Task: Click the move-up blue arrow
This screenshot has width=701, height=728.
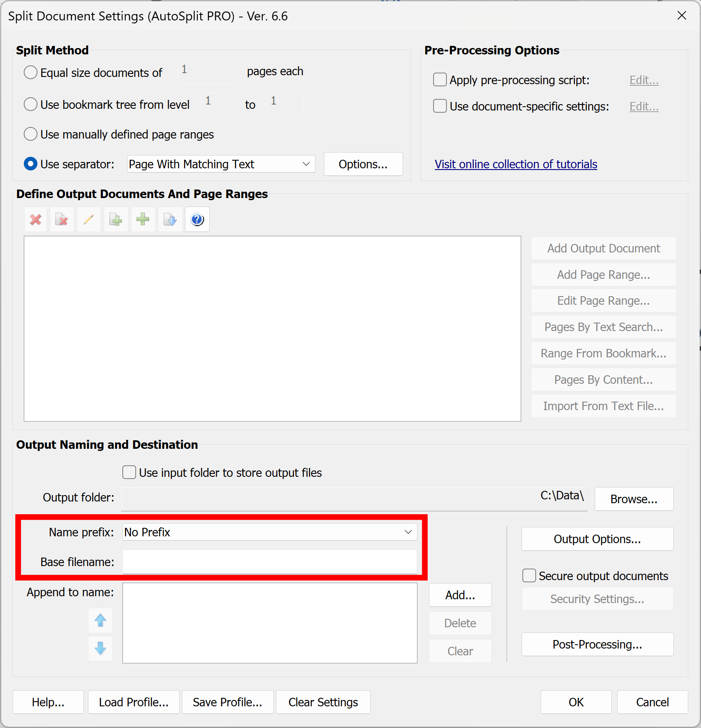Action: click(x=100, y=620)
